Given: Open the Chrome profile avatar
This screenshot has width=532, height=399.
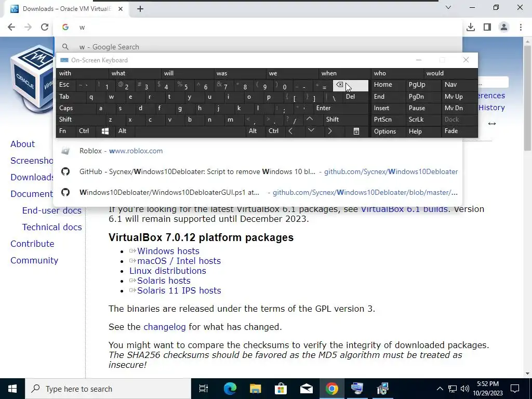Looking at the screenshot, I should point(504,27).
